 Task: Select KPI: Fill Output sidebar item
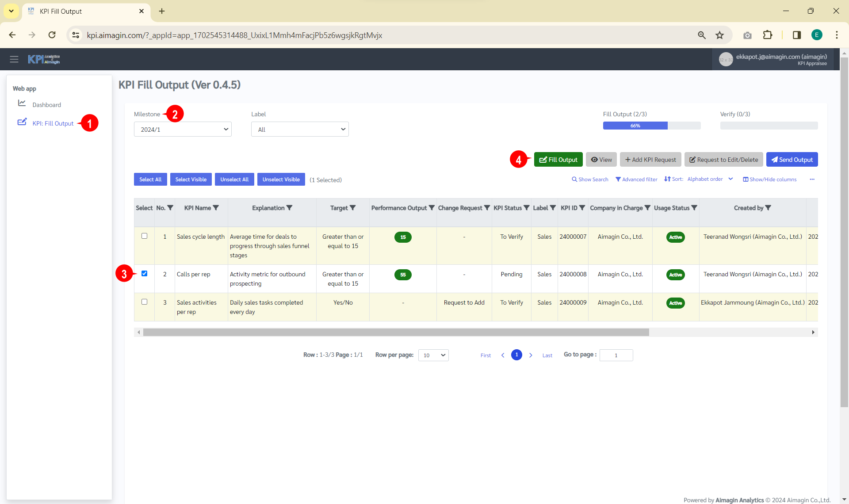coord(53,123)
